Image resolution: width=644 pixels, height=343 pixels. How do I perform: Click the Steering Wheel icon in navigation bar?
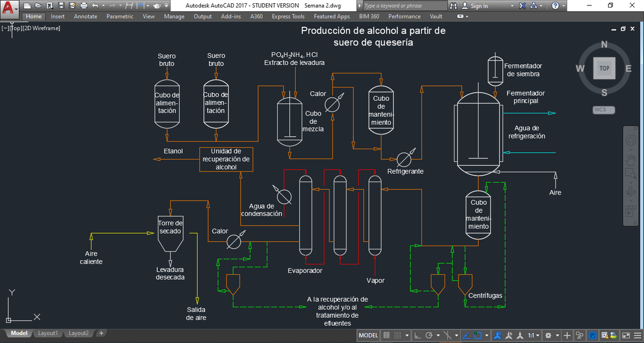[x=631, y=140]
